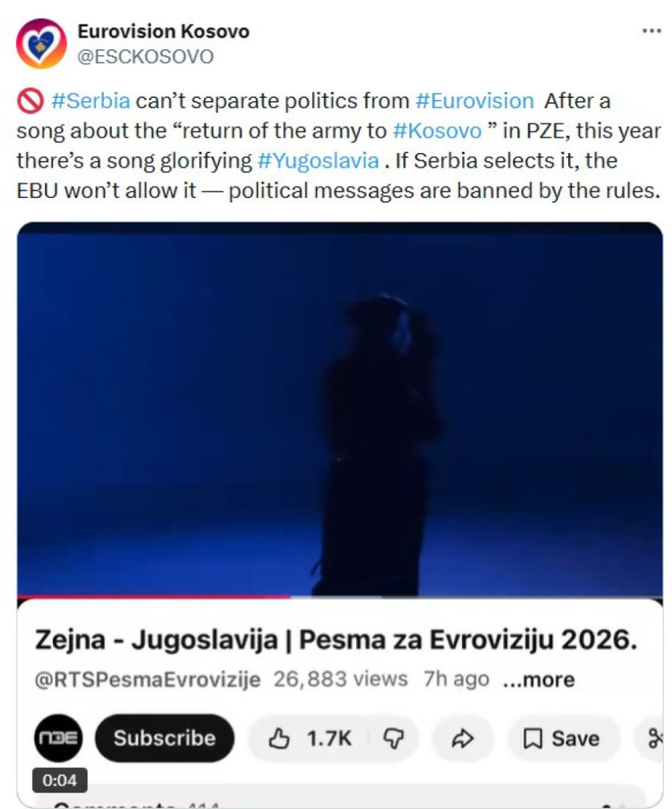The height and width of the screenshot is (809, 672).
Task: Click the thumbs down icon on the video
Action: click(x=392, y=738)
